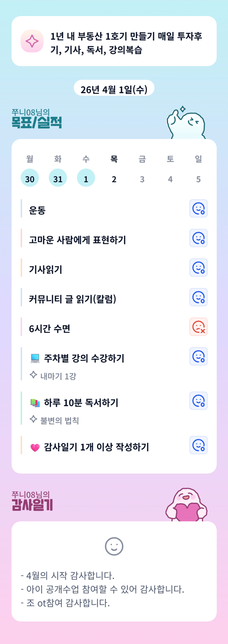Click the 커뮤니티 글 읽기 smiley icon

[198, 297]
